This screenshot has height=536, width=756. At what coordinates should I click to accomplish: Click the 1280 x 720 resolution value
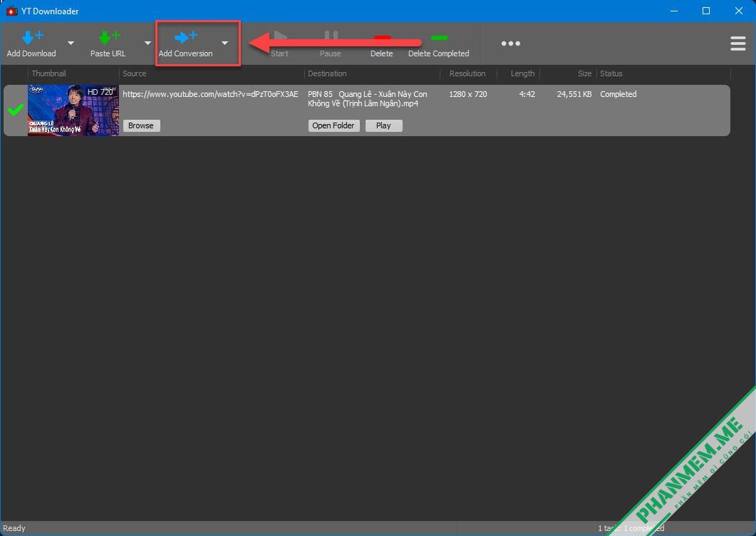click(x=467, y=94)
